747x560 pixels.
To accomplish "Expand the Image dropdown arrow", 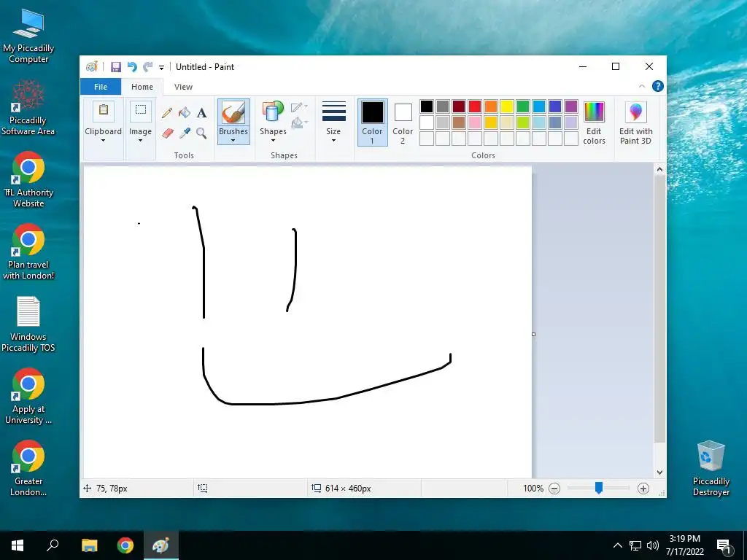I will (x=141, y=141).
